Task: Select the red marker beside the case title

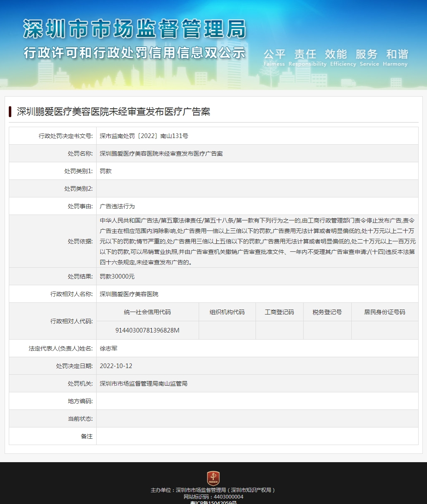Action: 10,111
